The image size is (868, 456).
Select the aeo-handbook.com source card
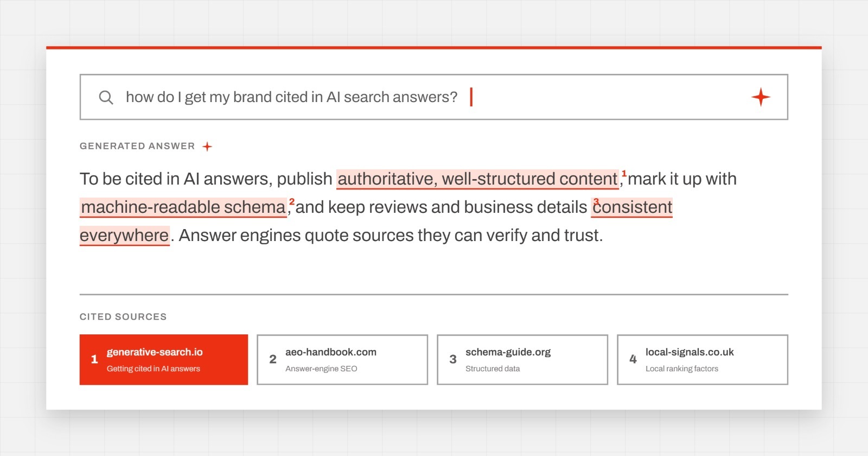click(342, 359)
